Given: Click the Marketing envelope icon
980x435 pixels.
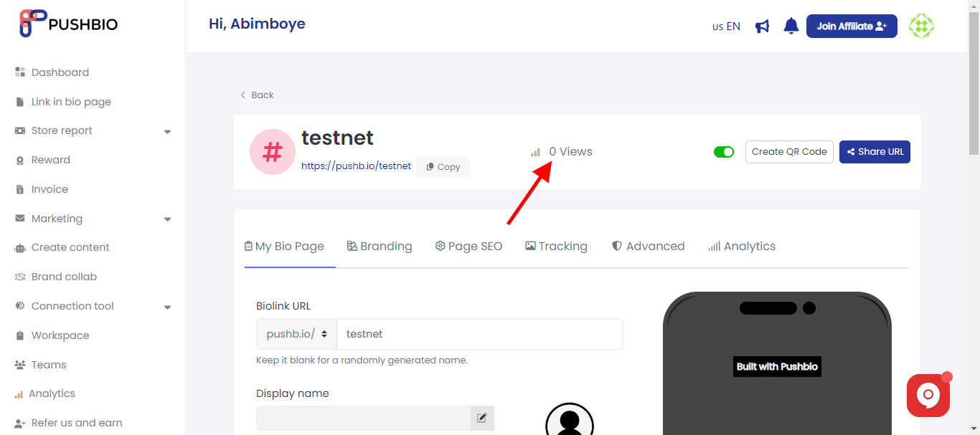Looking at the screenshot, I should click(x=20, y=219).
